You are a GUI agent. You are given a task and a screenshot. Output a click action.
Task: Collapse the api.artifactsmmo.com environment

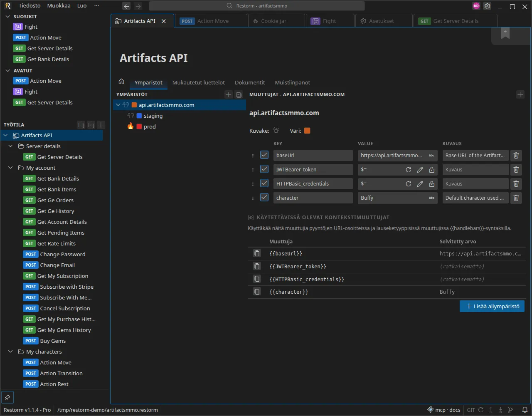pos(118,105)
